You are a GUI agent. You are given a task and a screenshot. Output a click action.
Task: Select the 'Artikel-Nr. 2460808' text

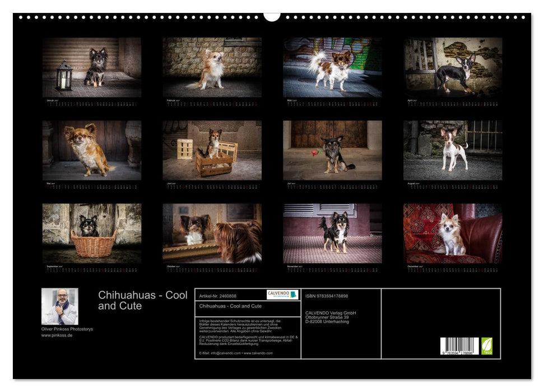click(217, 296)
